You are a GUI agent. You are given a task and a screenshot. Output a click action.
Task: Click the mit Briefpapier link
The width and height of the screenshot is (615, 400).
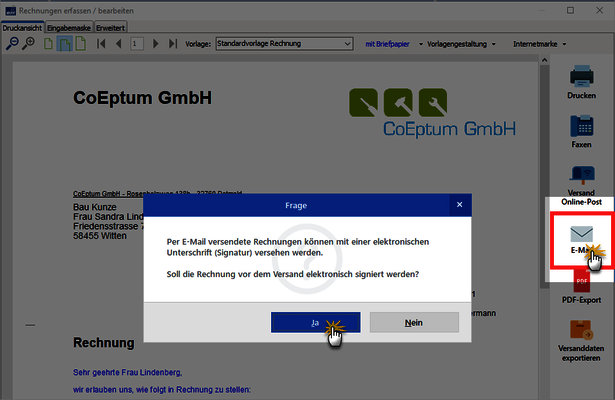[x=387, y=44]
